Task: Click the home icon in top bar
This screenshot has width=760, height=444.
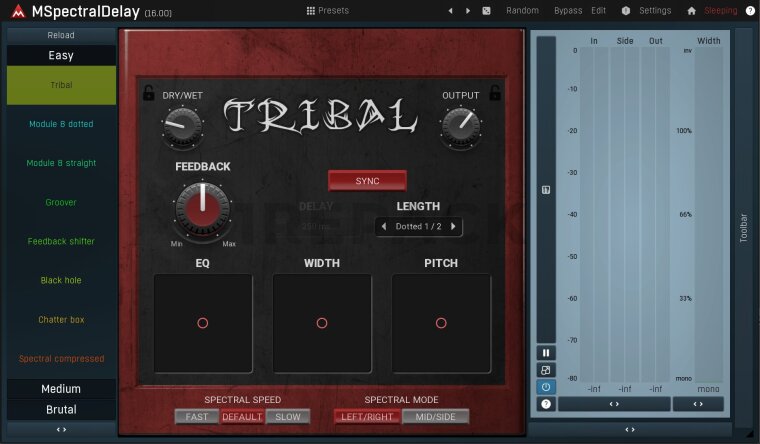Action: (x=691, y=10)
